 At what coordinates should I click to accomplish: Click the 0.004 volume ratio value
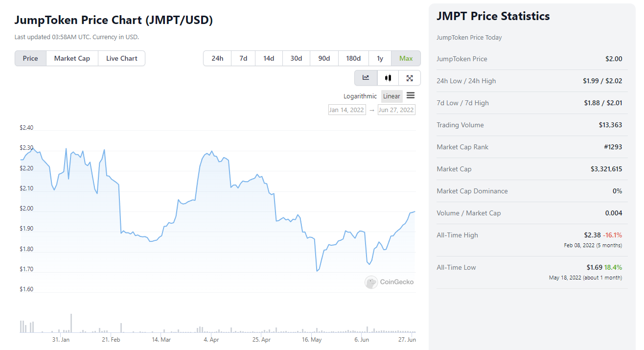(614, 213)
